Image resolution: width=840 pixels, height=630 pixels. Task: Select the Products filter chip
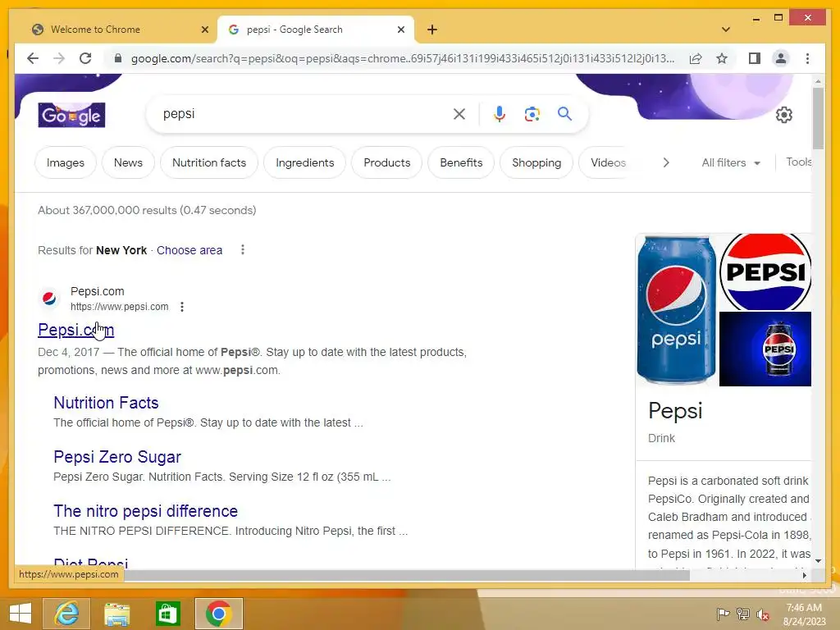[x=387, y=162]
